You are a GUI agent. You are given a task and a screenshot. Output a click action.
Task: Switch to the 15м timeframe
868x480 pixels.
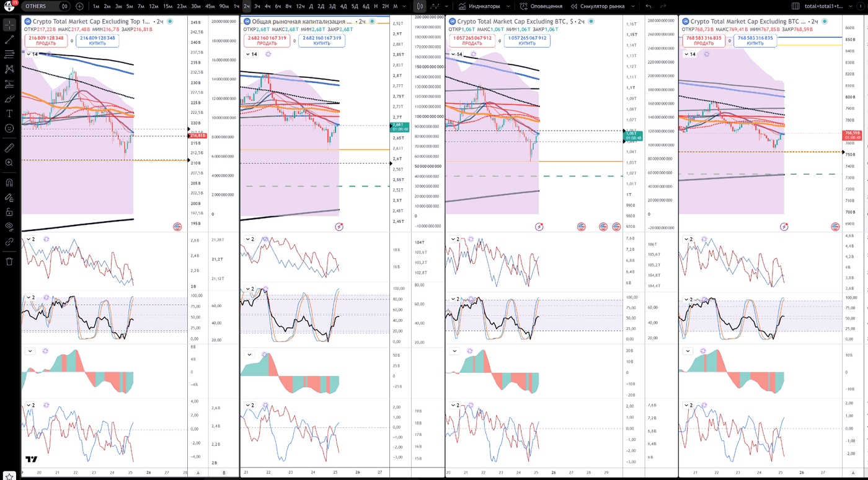[x=167, y=6]
